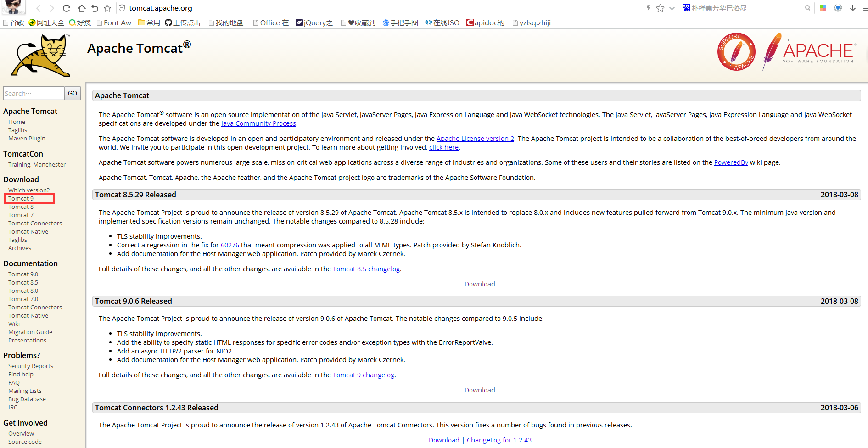Open the Tomcat 8 download link
The image size is (868, 448).
click(21, 207)
